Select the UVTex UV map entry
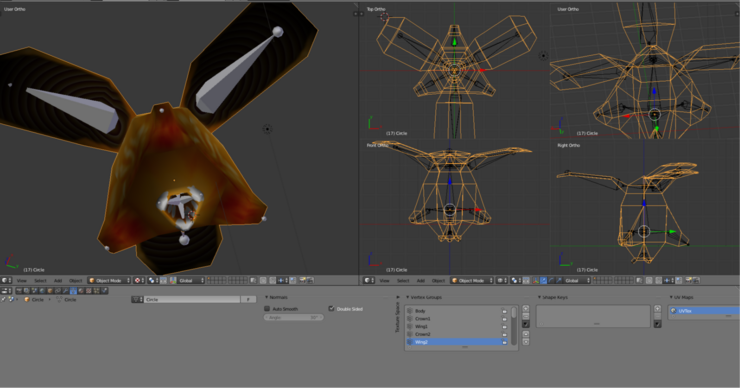 coord(704,311)
